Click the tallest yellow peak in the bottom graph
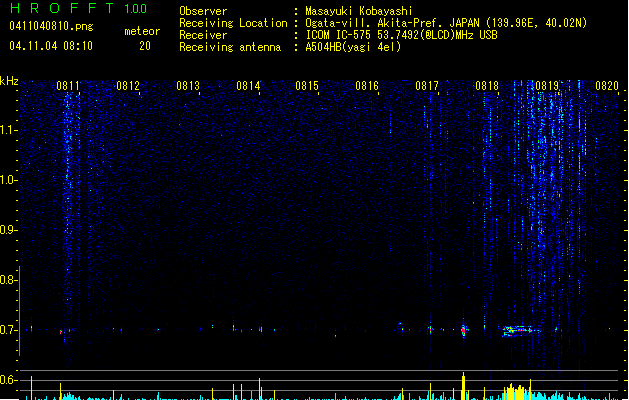The width and height of the screenshot is (629, 400). [x=463, y=386]
